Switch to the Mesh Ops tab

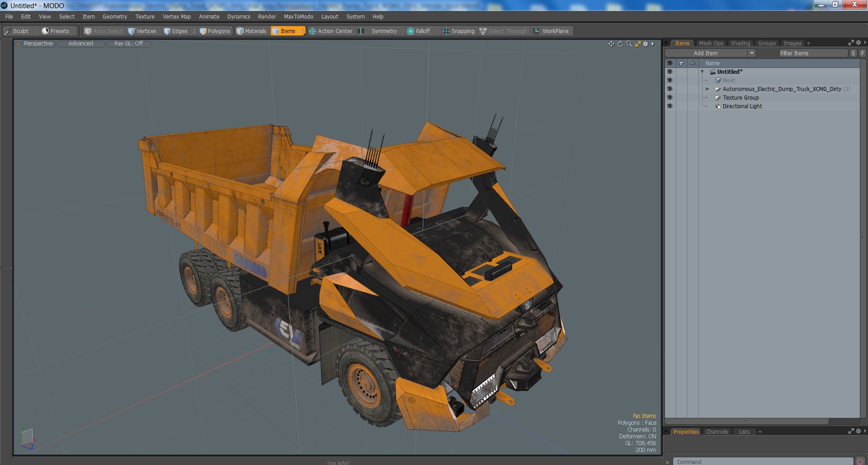tap(711, 43)
